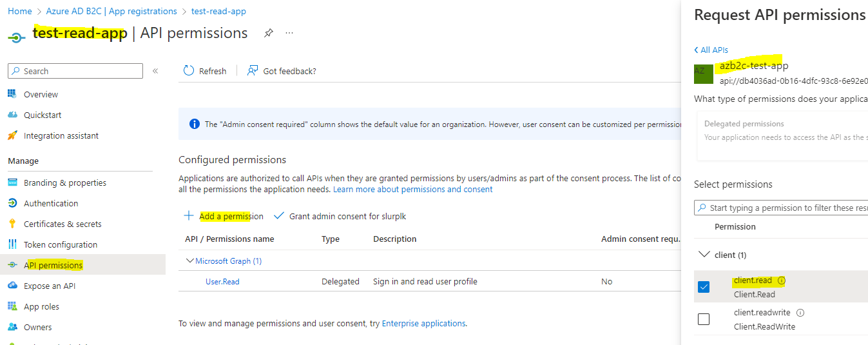Click the Refresh icon in toolbar
The width and height of the screenshot is (868, 345).
(189, 71)
